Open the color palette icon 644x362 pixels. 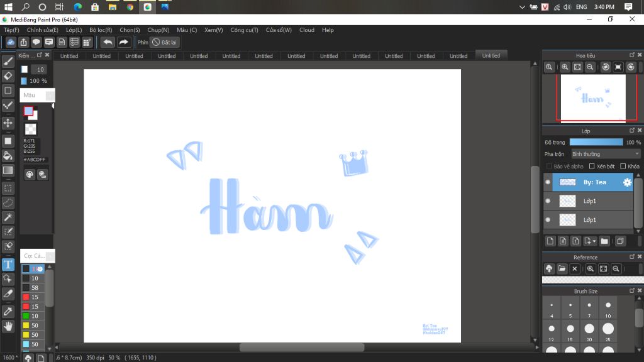tap(30, 175)
